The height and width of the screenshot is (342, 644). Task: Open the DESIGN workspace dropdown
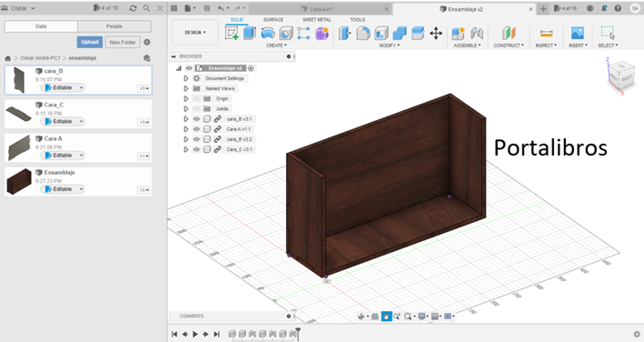pyautogui.click(x=195, y=32)
